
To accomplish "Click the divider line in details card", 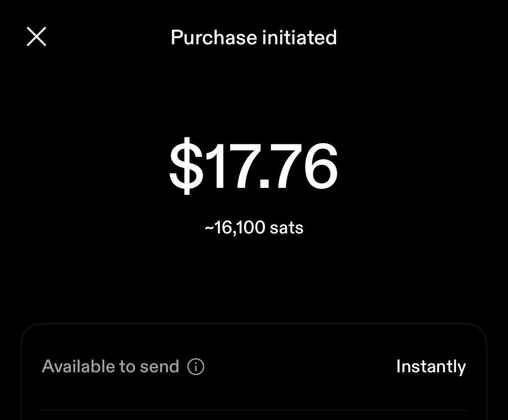I will click(x=254, y=410).
